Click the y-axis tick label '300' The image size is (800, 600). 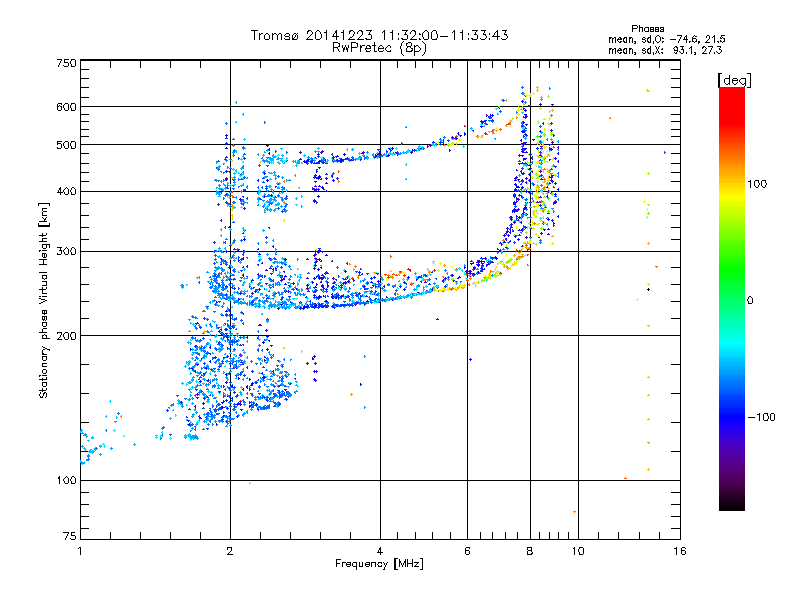66,252
